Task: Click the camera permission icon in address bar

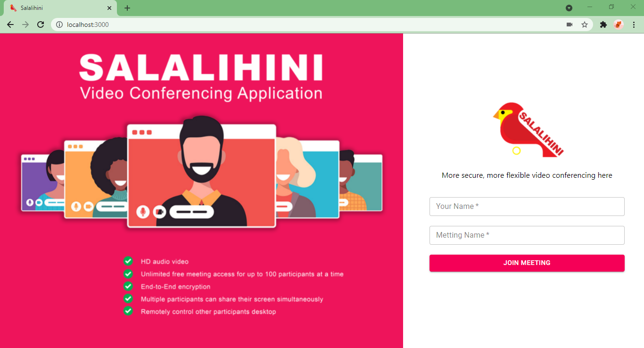Action: pyautogui.click(x=570, y=25)
